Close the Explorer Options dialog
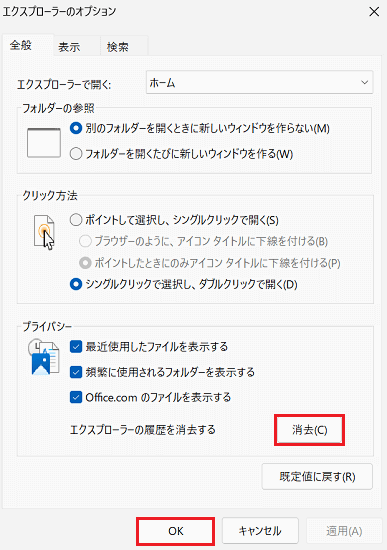 pyautogui.click(x=374, y=12)
